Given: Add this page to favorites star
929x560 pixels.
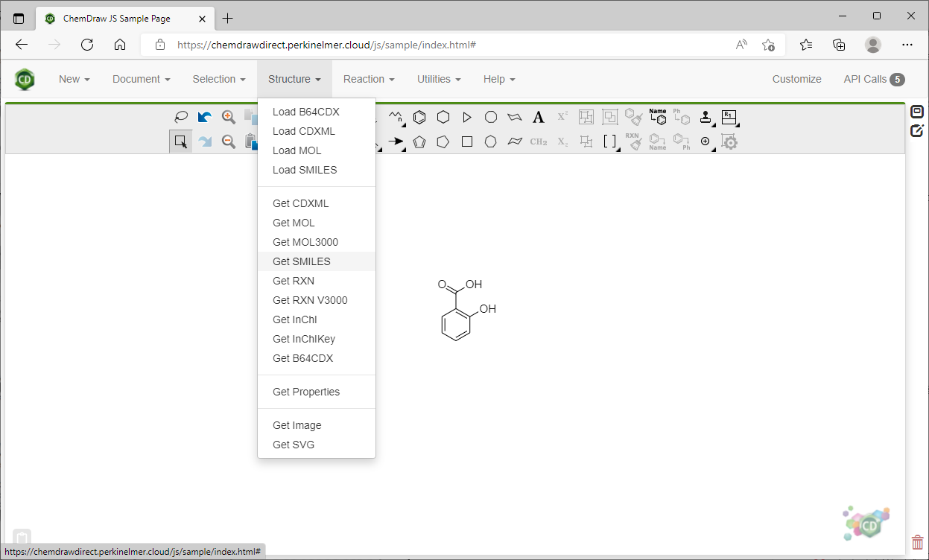Looking at the screenshot, I should coord(769,45).
